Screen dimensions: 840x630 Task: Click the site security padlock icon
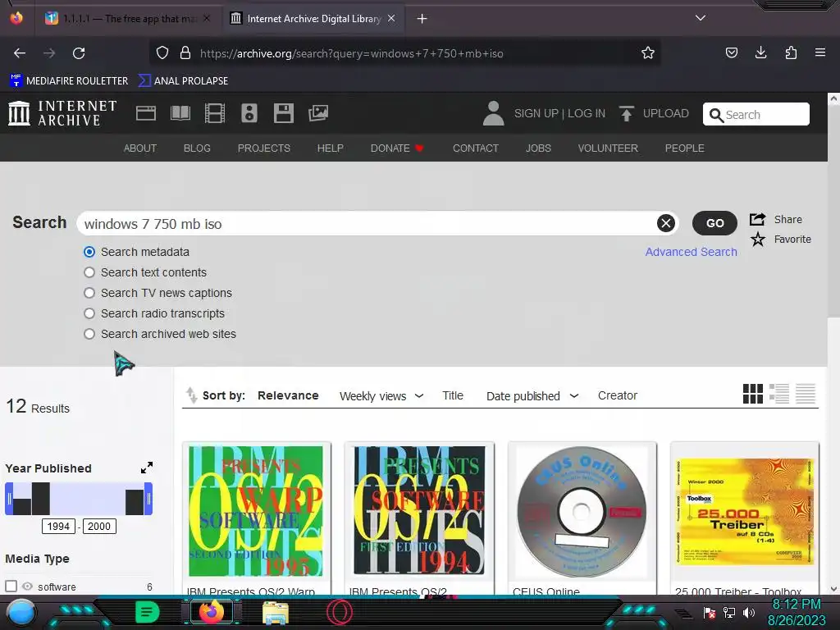point(185,53)
